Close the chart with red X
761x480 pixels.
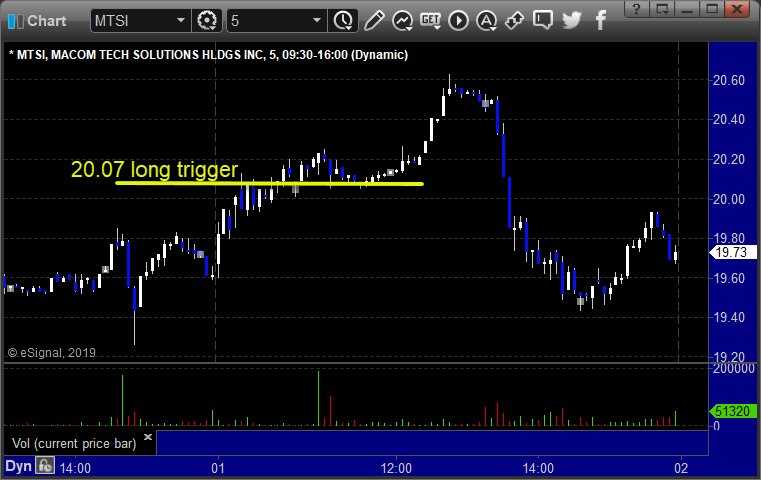pyautogui.click(x=737, y=9)
